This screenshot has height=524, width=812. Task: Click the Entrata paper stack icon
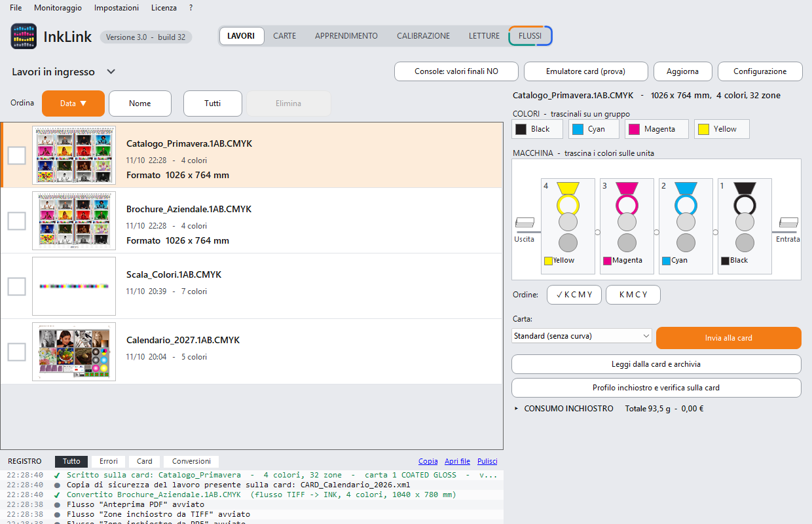click(x=788, y=223)
